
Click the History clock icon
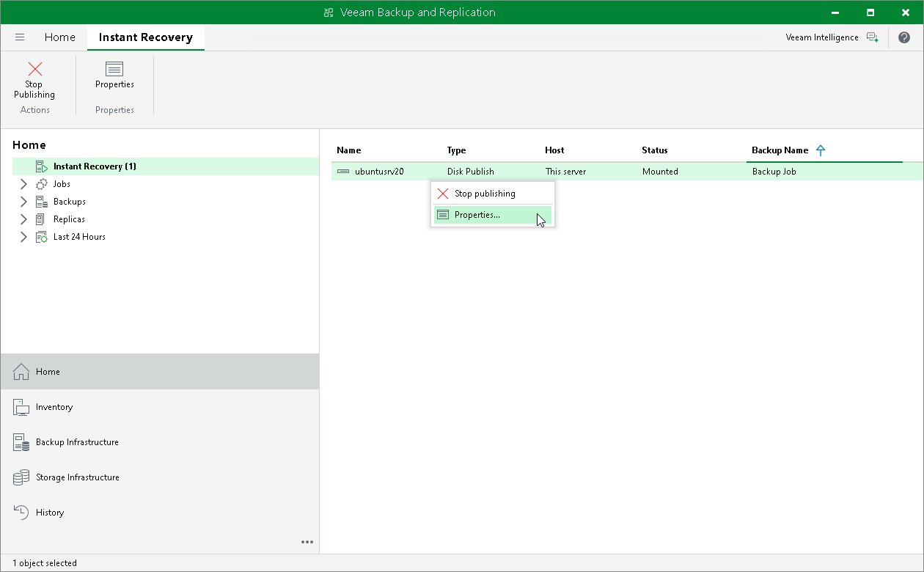(21, 513)
